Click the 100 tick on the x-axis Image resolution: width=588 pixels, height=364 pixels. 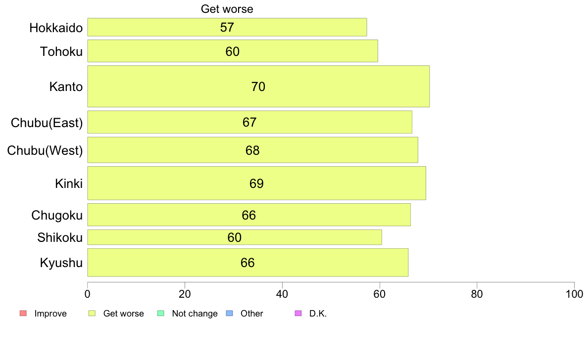pos(574,294)
